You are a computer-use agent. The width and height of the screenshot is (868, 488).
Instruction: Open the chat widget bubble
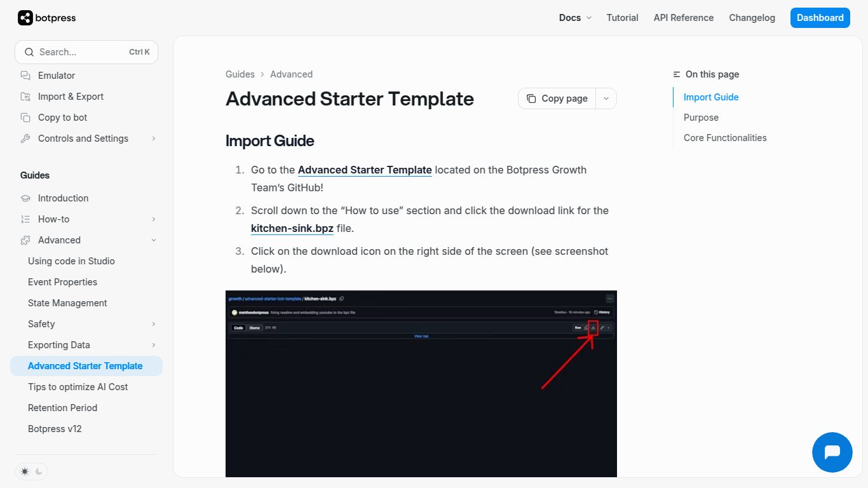coord(832,452)
